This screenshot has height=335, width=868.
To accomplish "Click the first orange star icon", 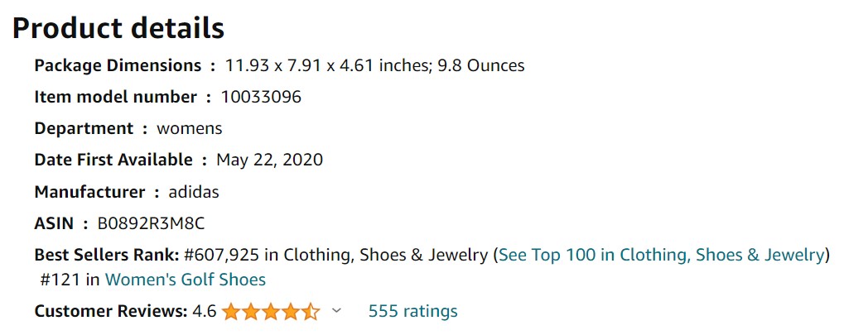I will point(231,311).
